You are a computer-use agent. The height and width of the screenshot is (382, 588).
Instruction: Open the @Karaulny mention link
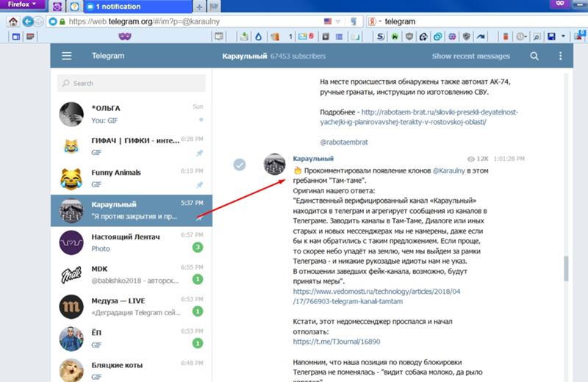[449, 170]
